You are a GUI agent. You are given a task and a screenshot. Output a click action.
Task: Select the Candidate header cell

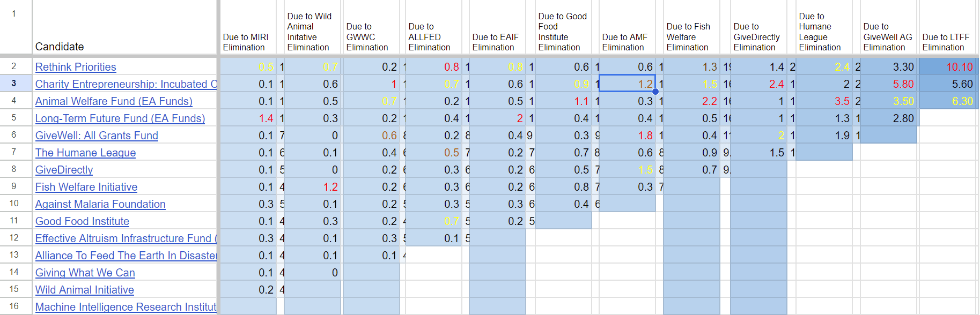tap(124, 27)
